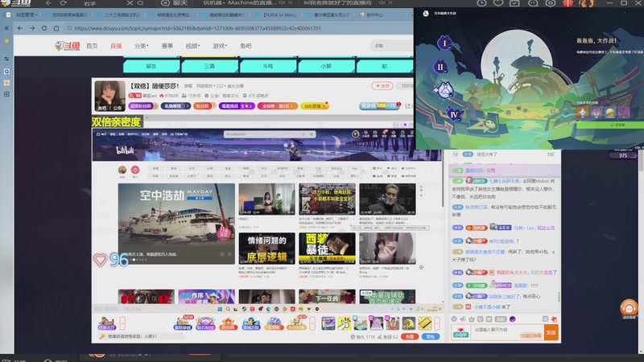Open the 西装暴徒 video thumbnail
The image size is (644, 362).
[x=327, y=249]
